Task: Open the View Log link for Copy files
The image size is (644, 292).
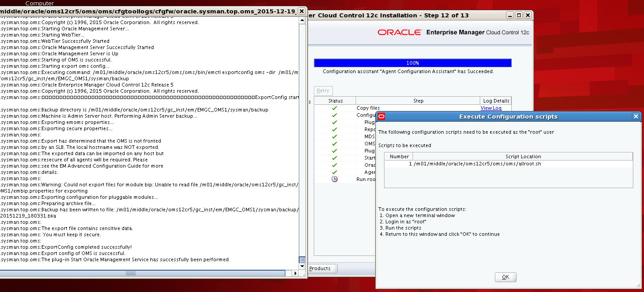Action: [x=491, y=108]
